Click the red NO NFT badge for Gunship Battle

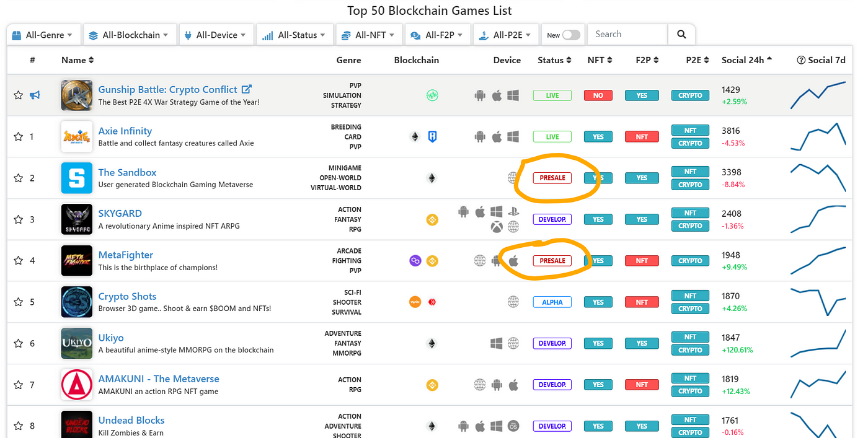(x=598, y=95)
